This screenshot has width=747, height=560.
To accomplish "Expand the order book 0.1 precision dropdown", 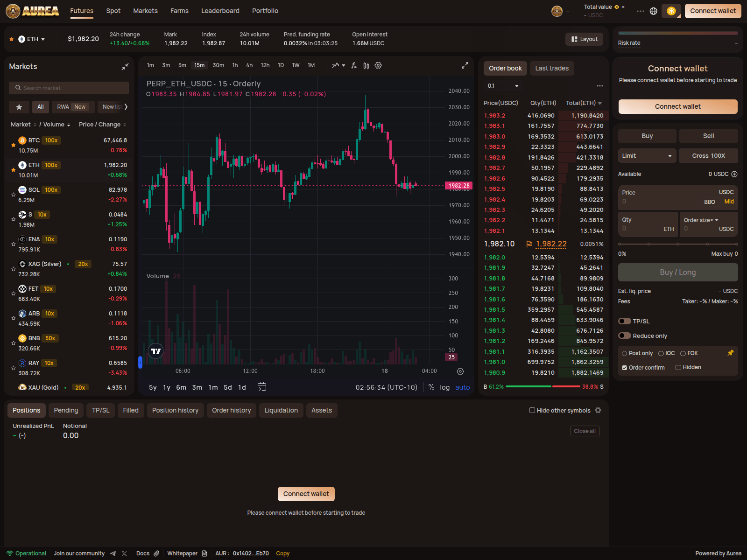I will [x=503, y=86].
